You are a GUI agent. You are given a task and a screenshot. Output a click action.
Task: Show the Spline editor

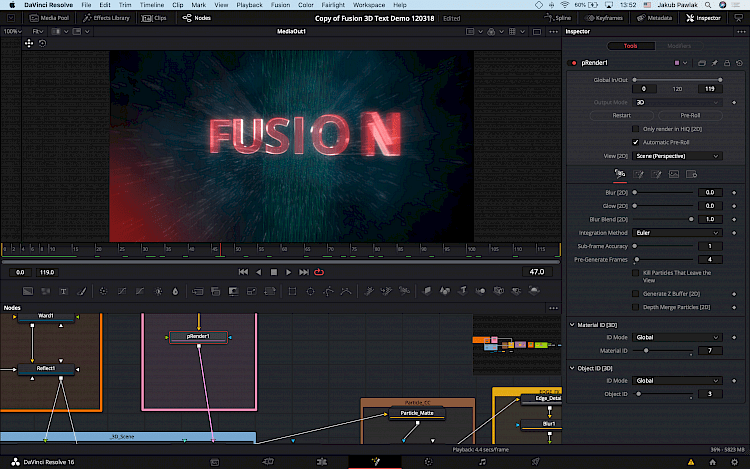coord(558,18)
